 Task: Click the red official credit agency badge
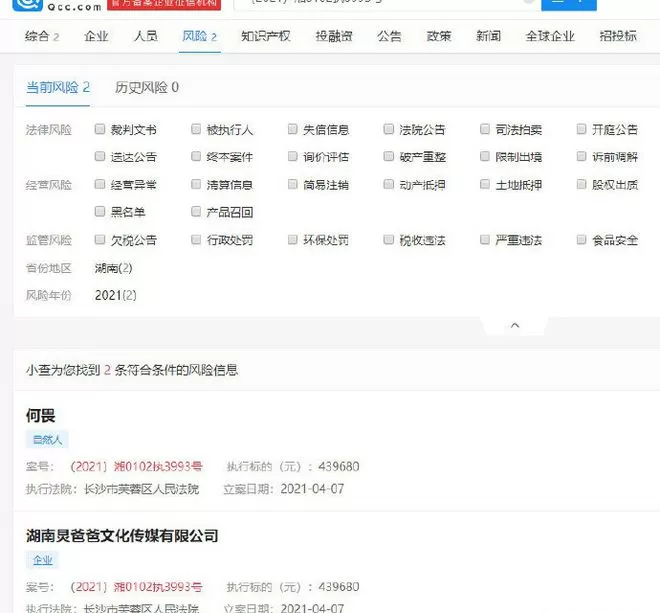164,4
